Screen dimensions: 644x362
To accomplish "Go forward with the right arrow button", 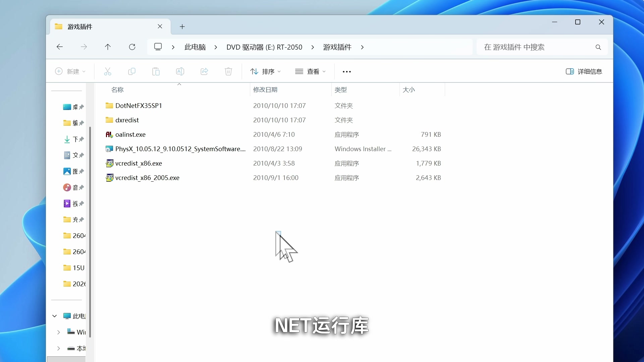I will coord(84,47).
